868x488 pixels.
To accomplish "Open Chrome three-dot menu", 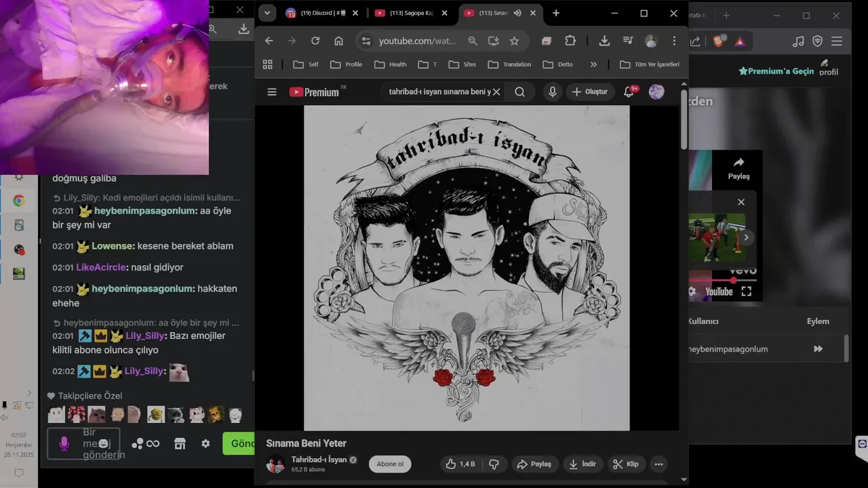I will pyautogui.click(x=674, y=41).
